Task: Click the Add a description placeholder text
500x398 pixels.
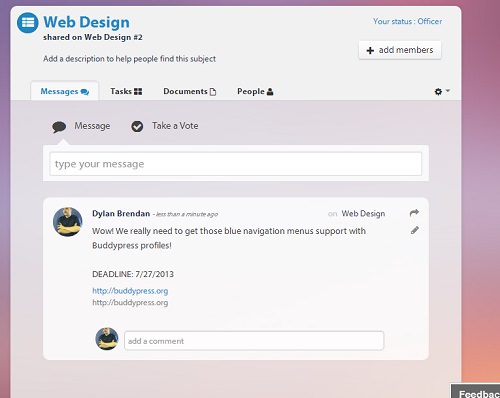Action: point(129,59)
